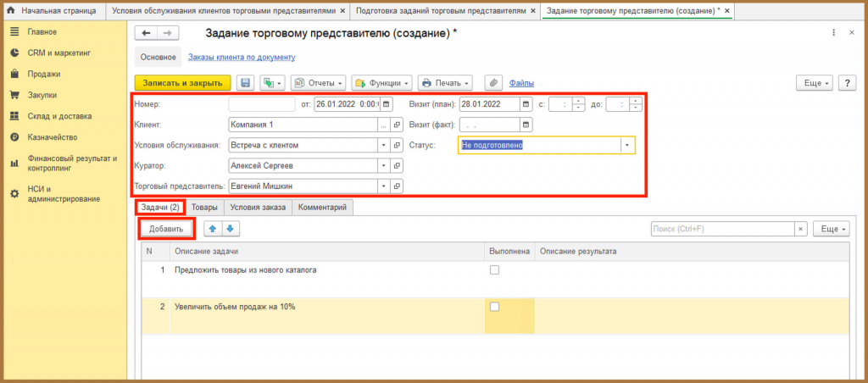The image size is (868, 383).
Task: Click the paperclip attachments icon
Action: click(x=492, y=83)
